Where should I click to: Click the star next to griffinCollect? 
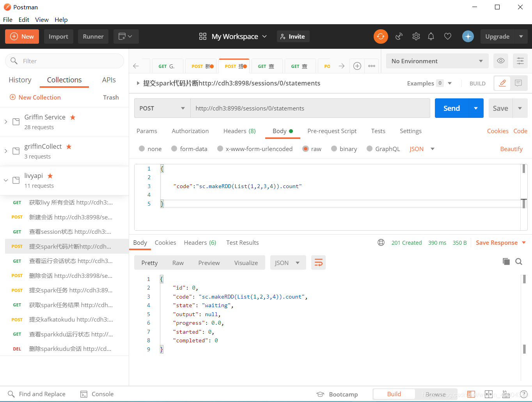[x=69, y=146]
